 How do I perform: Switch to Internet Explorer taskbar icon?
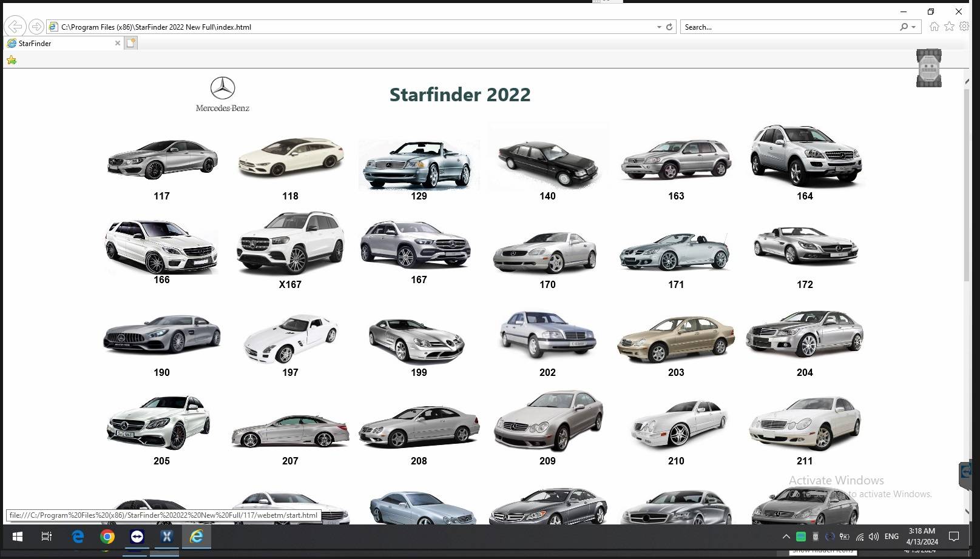tap(197, 537)
